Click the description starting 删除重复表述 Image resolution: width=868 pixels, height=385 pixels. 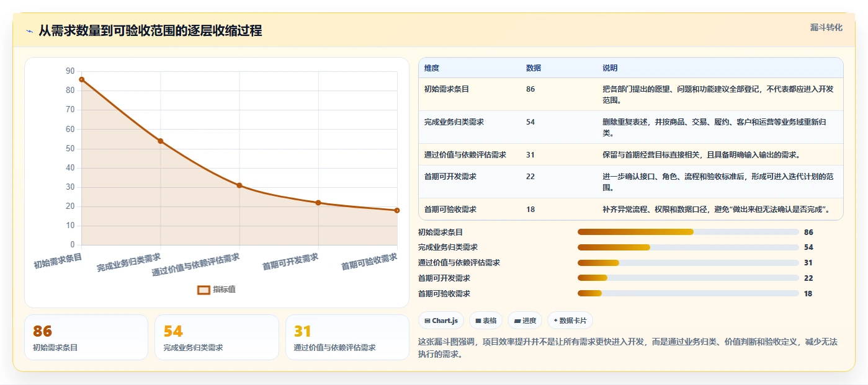tap(714, 127)
